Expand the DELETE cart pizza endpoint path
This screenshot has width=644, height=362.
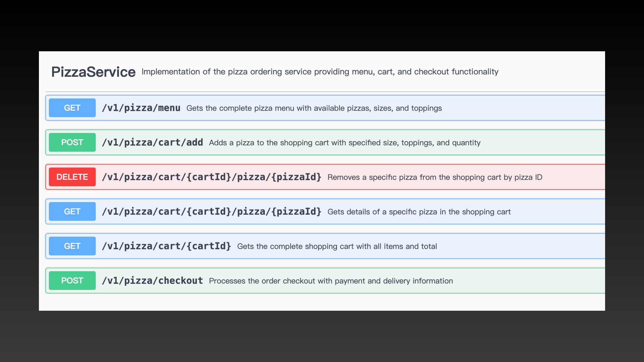(211, 177)
